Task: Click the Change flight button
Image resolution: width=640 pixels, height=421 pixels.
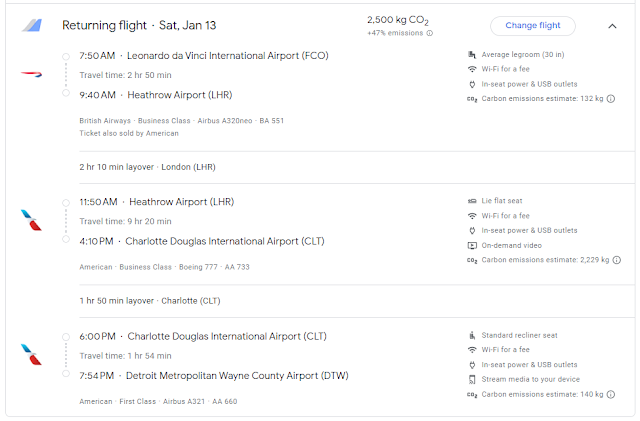Action: pos(533,26)
